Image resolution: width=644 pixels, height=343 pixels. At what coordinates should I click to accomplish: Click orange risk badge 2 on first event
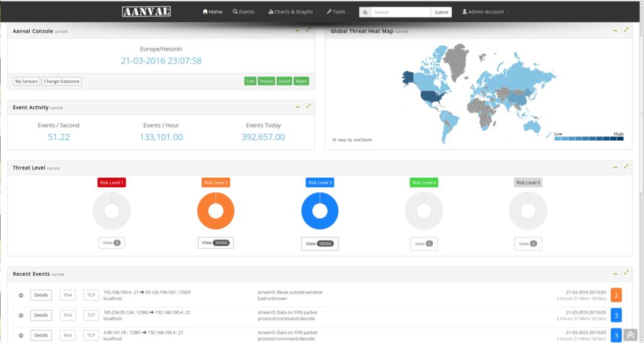(616, 295)
